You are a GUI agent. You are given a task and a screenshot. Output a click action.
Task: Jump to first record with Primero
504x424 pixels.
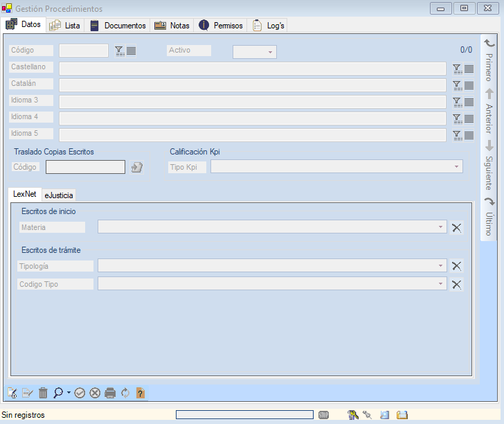click(489, 60)
